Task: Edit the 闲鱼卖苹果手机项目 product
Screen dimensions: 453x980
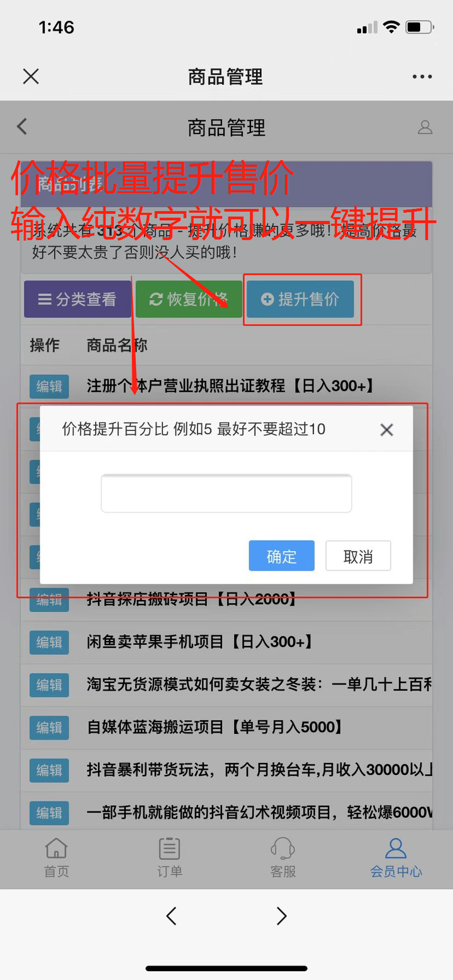Action: tap(49, 642)
